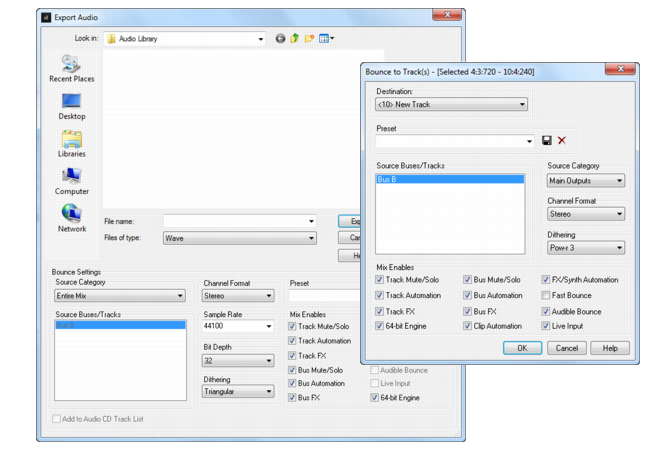Toggle Clip Automation checkbox
Screen dimensions: 653x454
point(467,326)
